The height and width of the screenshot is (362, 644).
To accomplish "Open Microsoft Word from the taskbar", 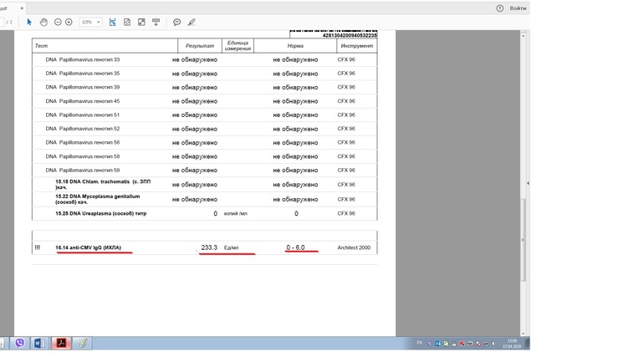I will coord(39,343).
